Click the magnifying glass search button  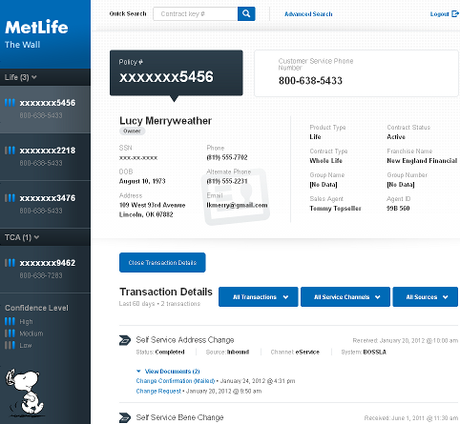[x=246, y=14]
